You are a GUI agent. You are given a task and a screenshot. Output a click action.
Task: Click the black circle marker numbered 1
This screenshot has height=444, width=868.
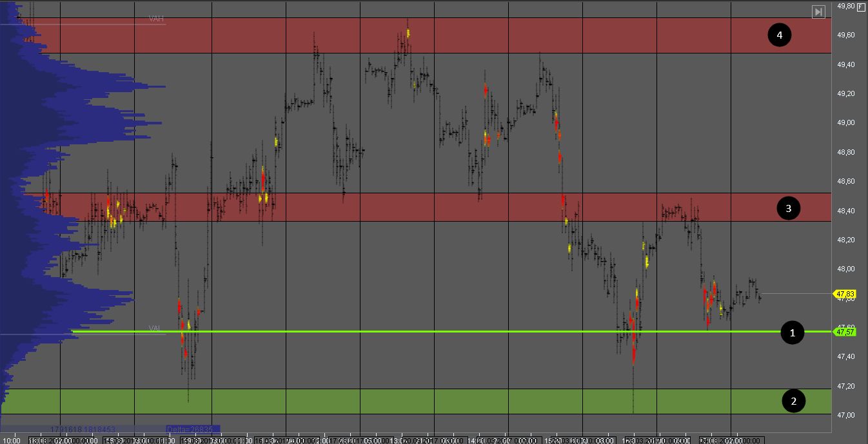793,333
